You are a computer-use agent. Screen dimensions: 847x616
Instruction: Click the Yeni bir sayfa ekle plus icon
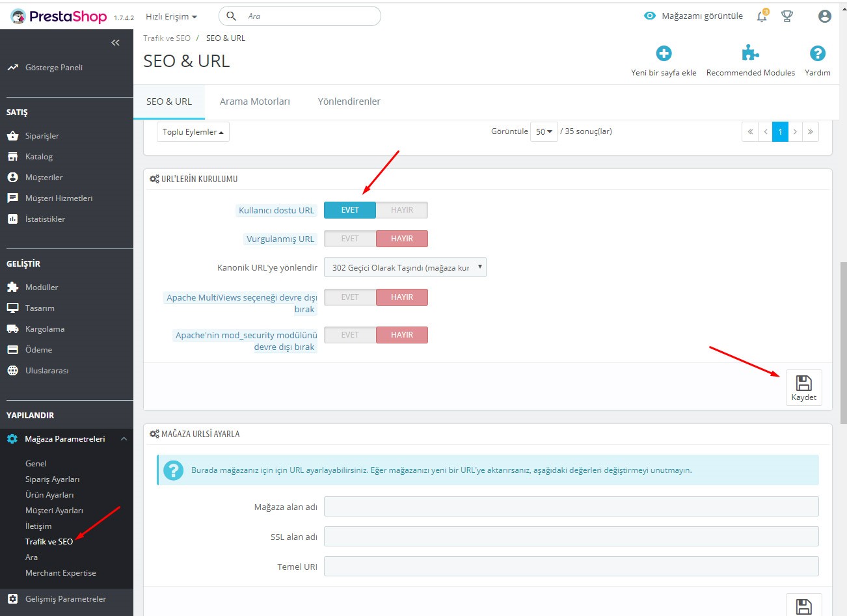(x=664, y=53)
